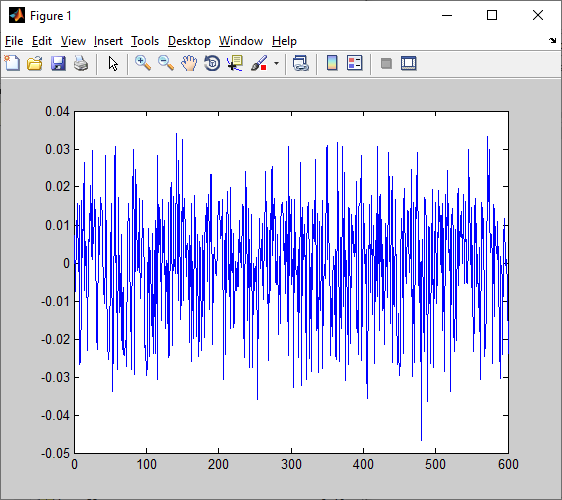
Task: Click the Link Plot icon
Action: pos(301,63)
